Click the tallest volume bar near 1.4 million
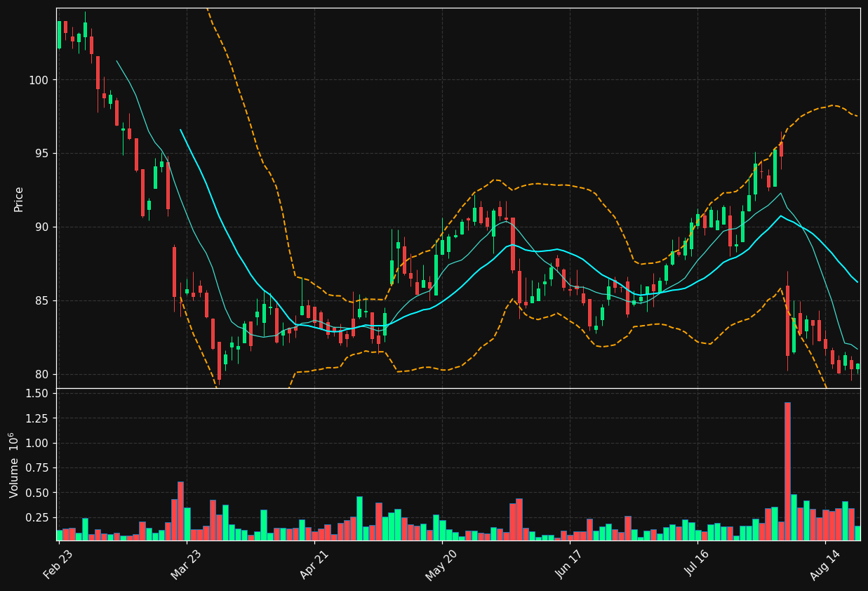This screenshot has width=868, height=591. (787, 471)
